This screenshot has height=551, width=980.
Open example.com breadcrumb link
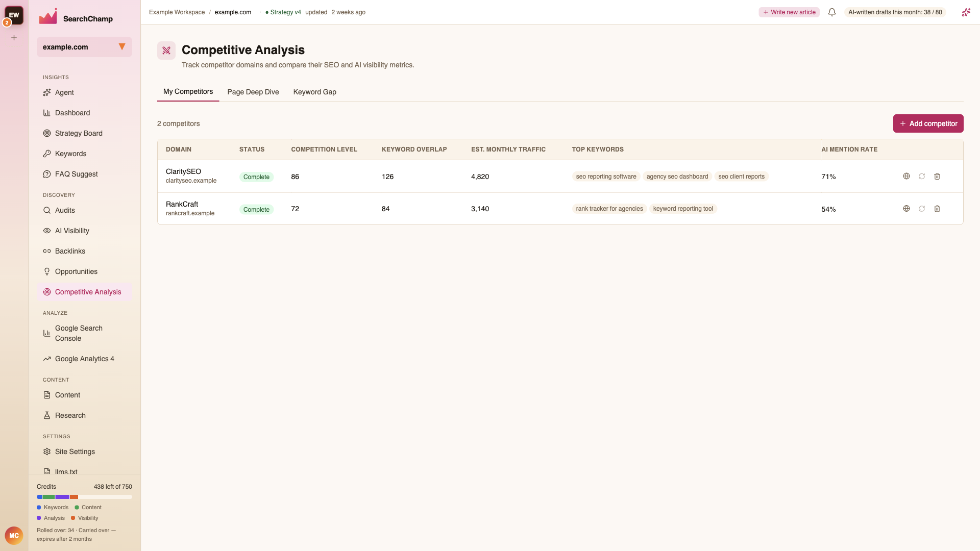click(233, 12)
